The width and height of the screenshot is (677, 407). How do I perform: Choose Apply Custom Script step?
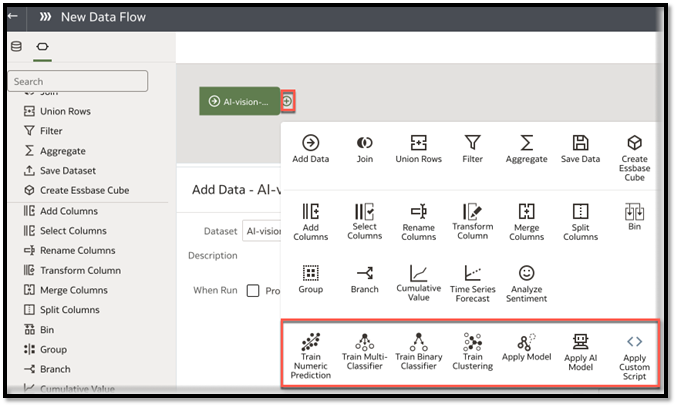(x=634, y=357)
